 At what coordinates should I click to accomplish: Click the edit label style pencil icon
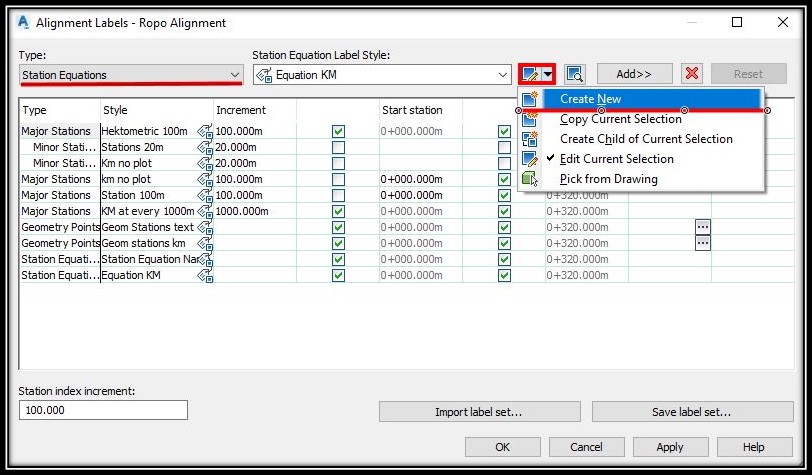pyautogui.click(x=530, y=75)
